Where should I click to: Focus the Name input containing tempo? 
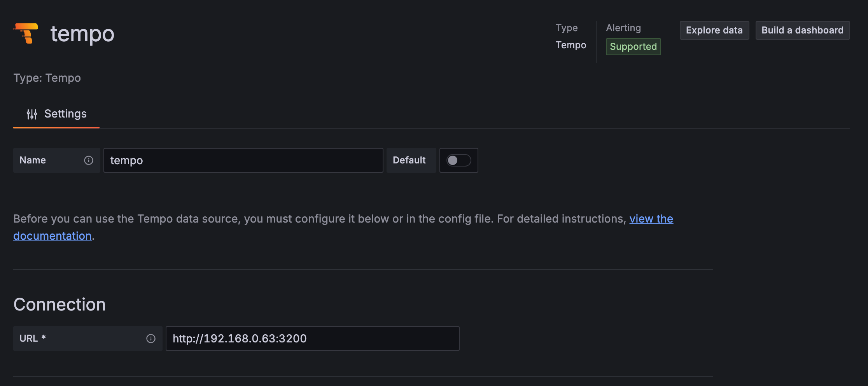click(243, 160)
